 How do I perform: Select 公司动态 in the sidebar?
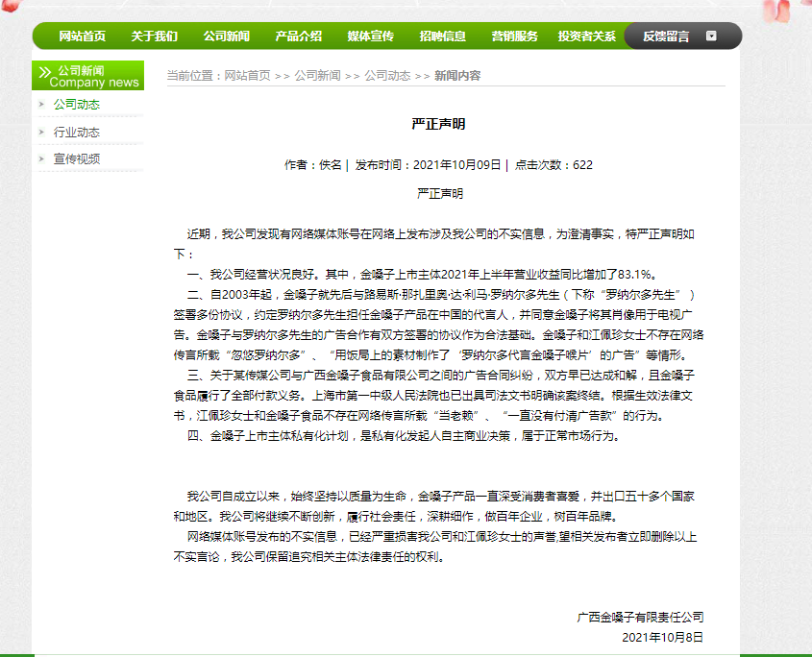pos(77,105)
